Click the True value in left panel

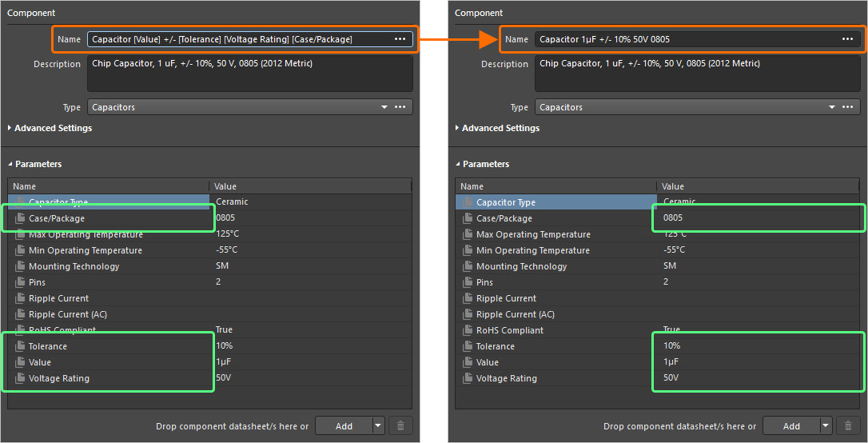224,329
